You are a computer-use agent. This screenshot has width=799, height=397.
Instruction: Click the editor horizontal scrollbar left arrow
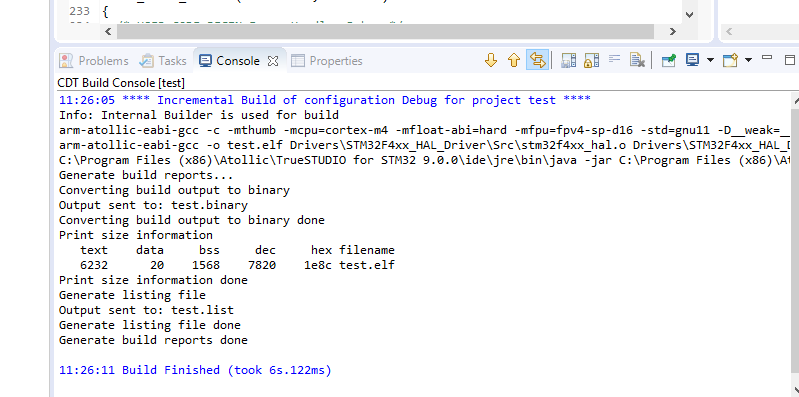(108, 32)
